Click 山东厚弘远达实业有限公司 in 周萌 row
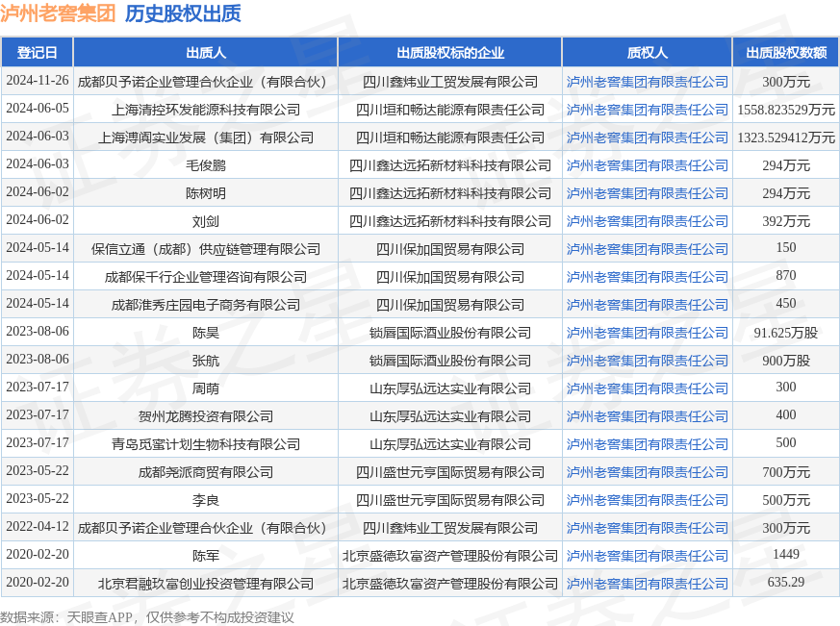The height and width of the screenshot is (626, 840). point(450,388)
